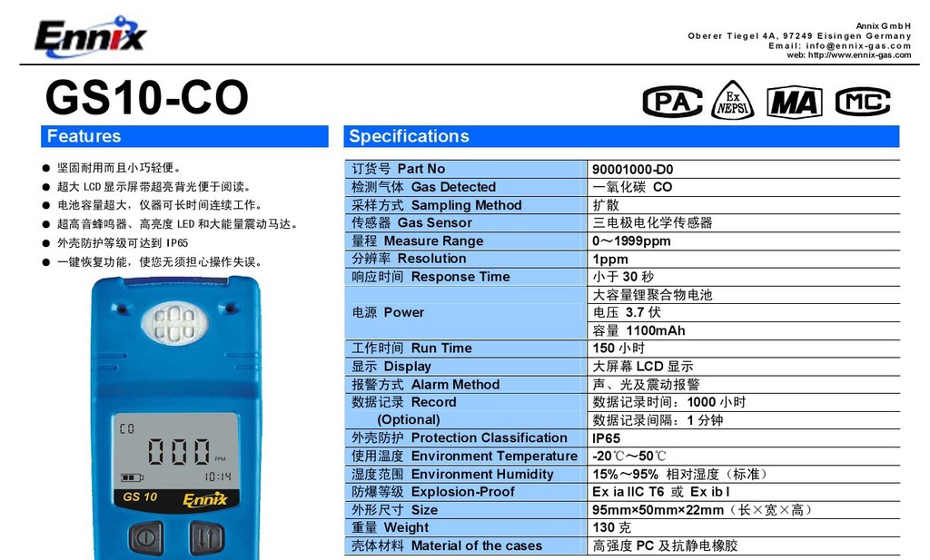Click the Ex NEPSI hexagon logo
Viewport: 930px width, 560px height.
tap(733, 101)
